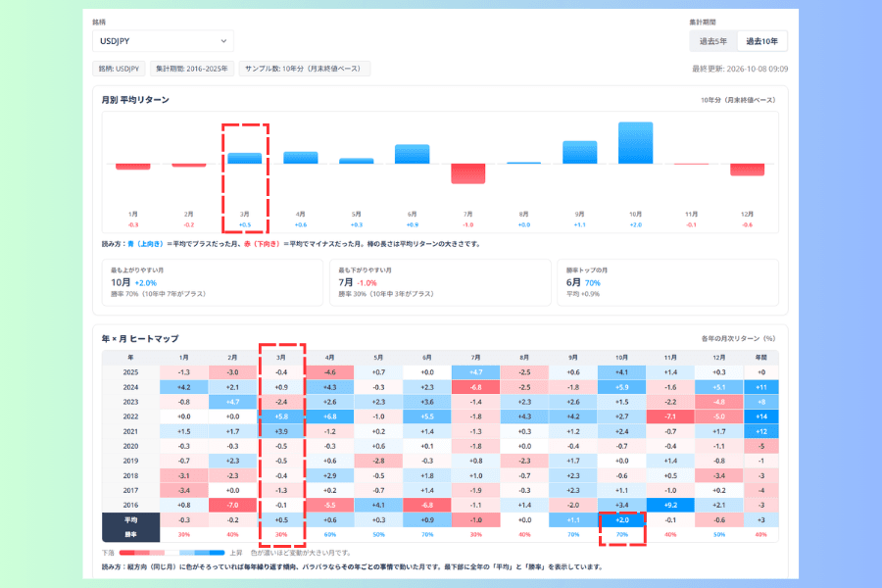Image resolution: width=882 pixels, height=588 pixels.
Task: Click the 2022 March cell +5.8
Action: (x=281, y=416)
